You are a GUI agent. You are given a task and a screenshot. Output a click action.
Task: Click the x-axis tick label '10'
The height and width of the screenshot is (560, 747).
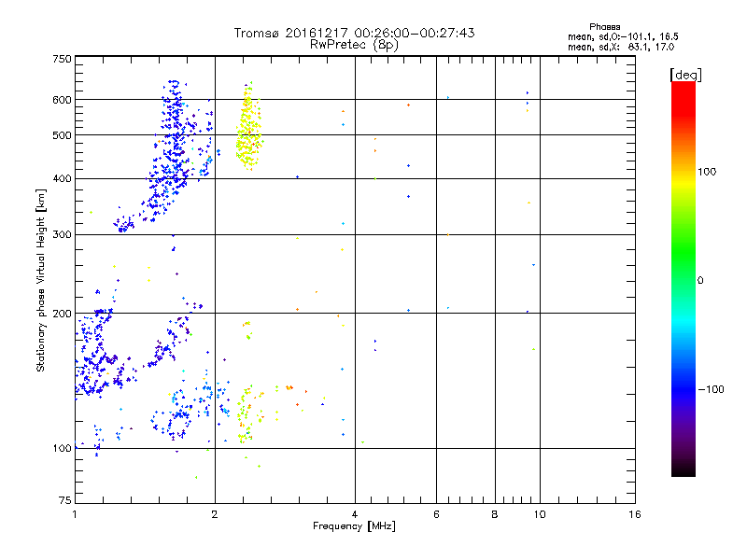540,514
